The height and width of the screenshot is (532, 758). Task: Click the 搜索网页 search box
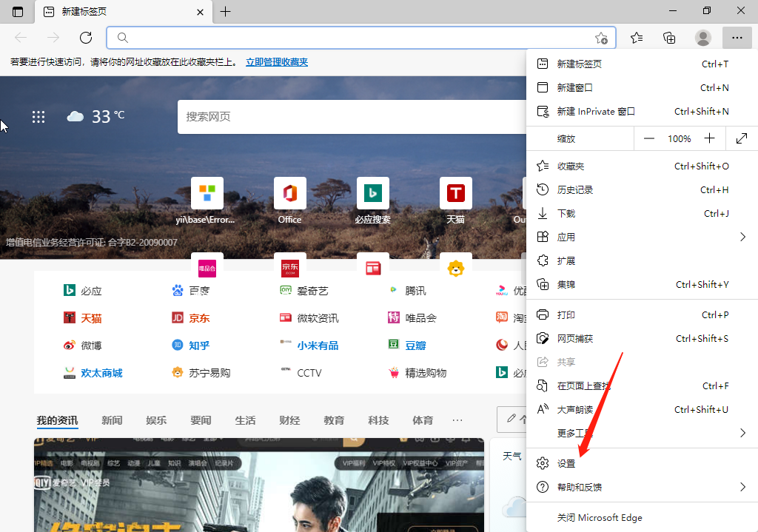point(348,117)
